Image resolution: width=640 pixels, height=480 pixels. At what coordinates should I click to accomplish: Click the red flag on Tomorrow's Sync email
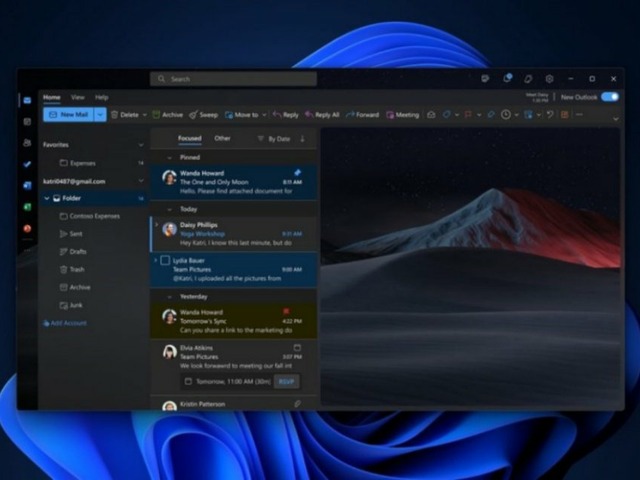pos(286,311)
